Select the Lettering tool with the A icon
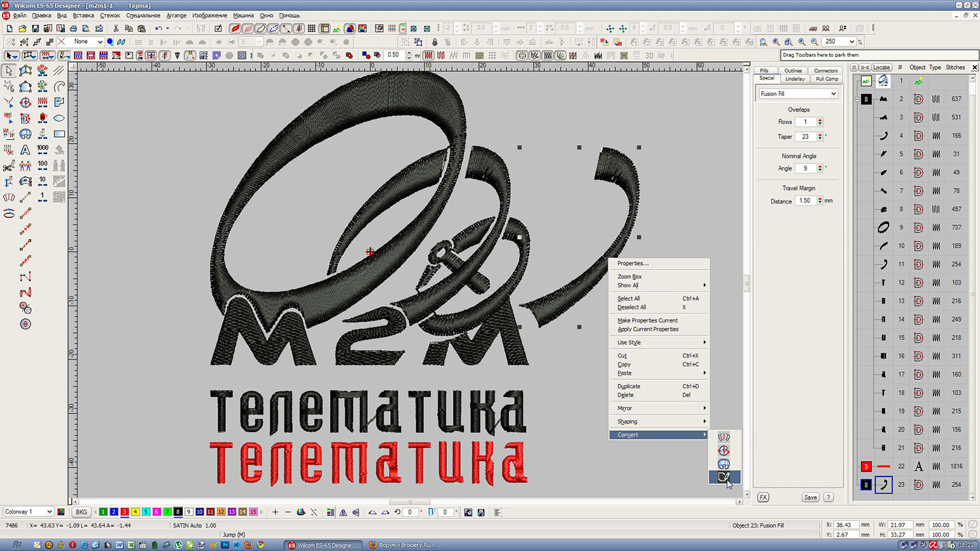This screenshot has width=980, height=551. pyautogui.click(x=25, y=150)
